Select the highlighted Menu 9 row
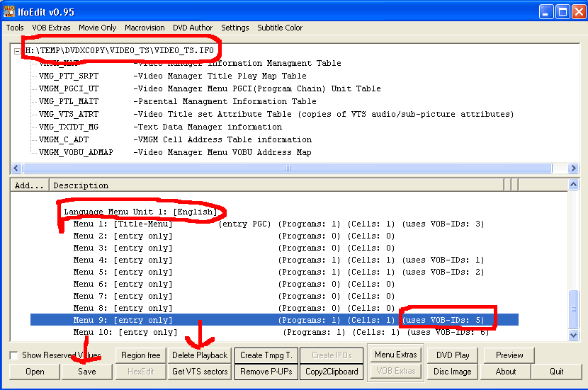The height and width of the screenshot is (390, 588). (x=274, y=320)
